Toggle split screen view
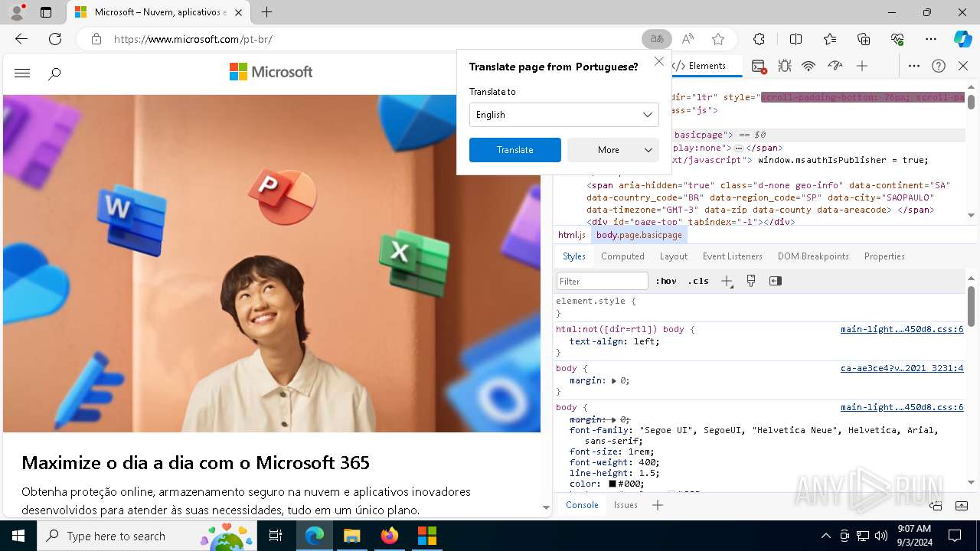The width and height of the screenshot is (980, 551). (x=795, y=39)
